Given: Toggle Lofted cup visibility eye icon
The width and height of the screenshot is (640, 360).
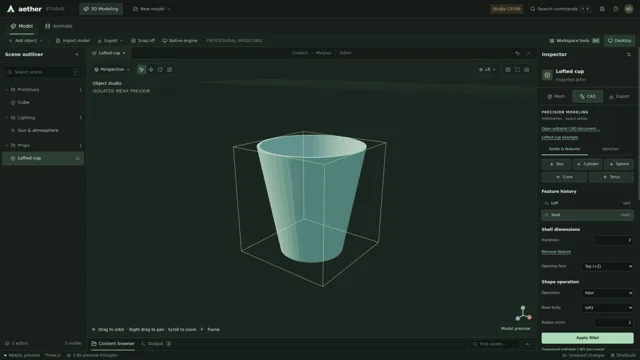Looking at the screenshot, I should pyautogui.click(x=78, y=158).
